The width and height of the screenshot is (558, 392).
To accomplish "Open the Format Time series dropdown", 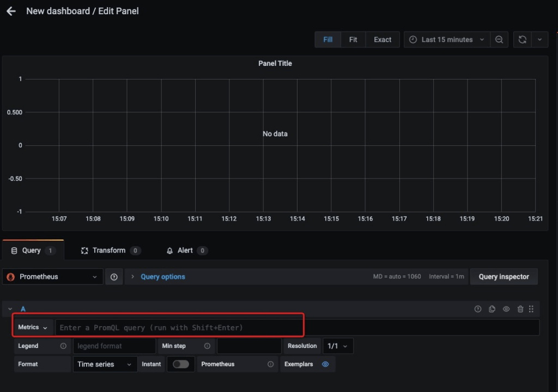I will tap(105, 364).
